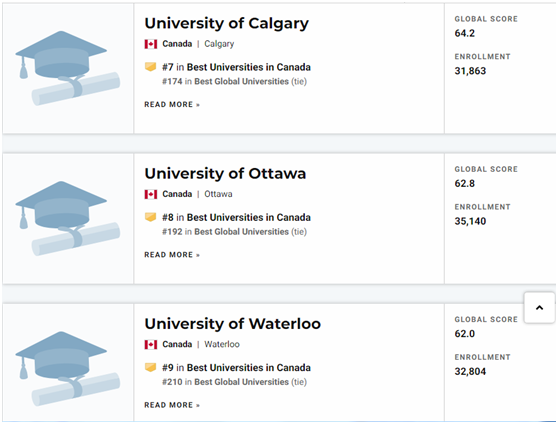Click the #7 in Best Universities in Canada link

[x=236, y=67]
